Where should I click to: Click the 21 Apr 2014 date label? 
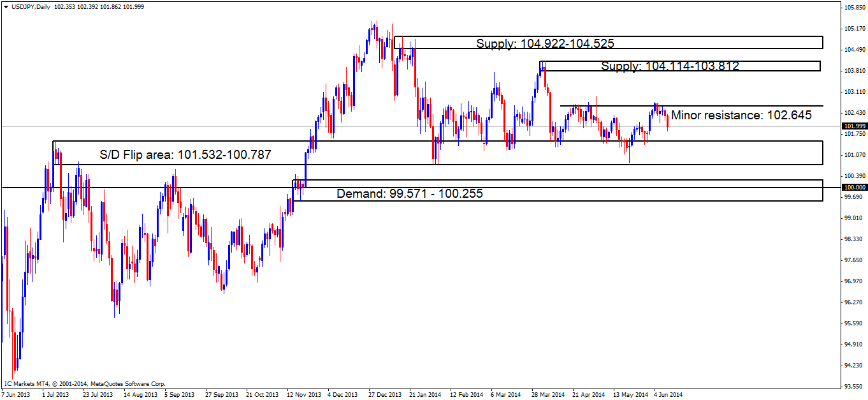[x=589, y=395]
